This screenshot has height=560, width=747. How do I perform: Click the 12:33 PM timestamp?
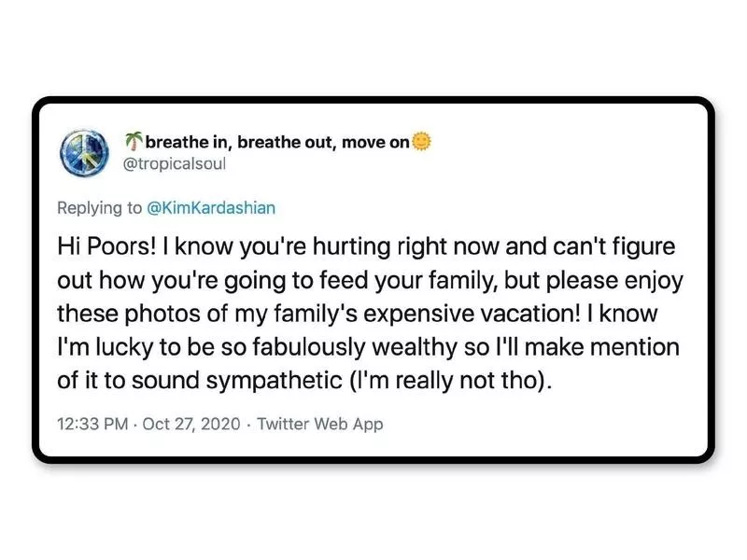click(x=87, y=425)
